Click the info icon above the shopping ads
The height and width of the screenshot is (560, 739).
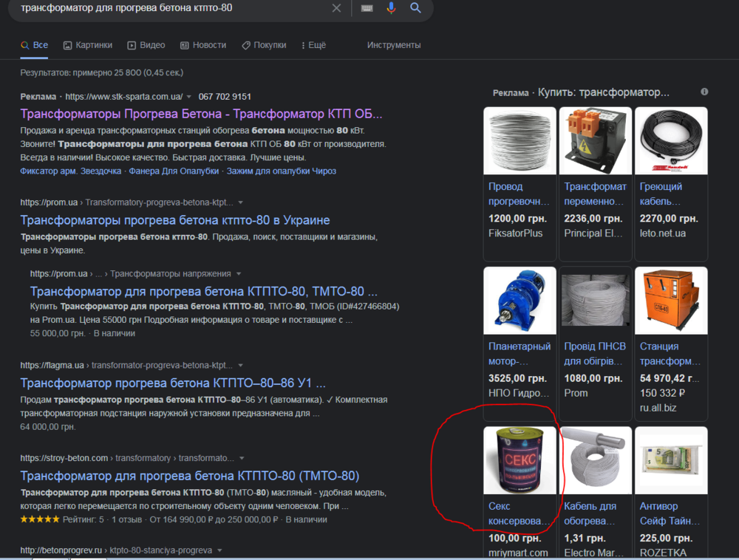click(704, 92)
